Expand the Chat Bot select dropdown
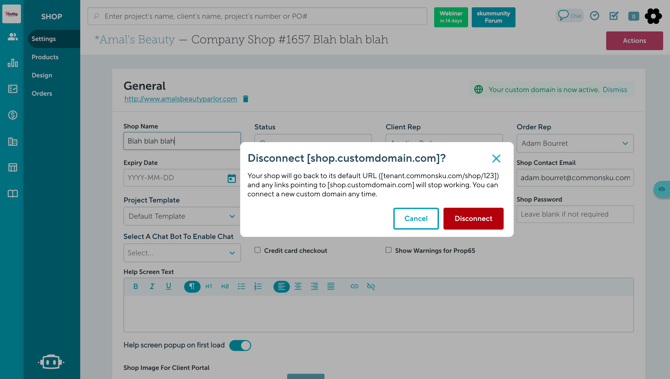Viewport: 670px width, 379px height. (x=182, y=253)
